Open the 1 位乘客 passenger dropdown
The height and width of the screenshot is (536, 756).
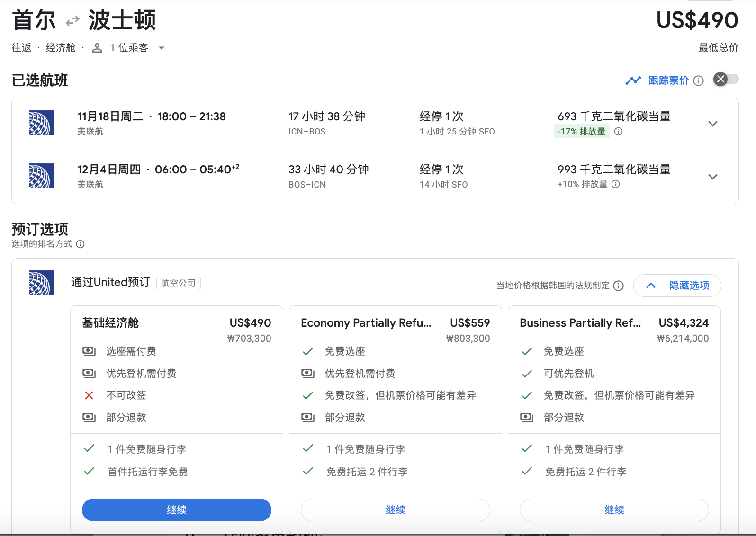tap(129, 48)
